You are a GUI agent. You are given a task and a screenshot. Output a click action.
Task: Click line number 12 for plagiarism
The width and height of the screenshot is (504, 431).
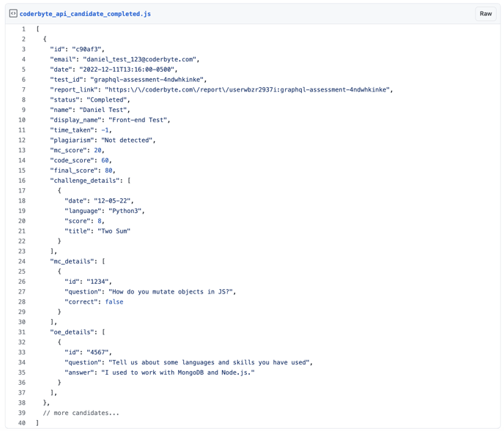(22, 140)
